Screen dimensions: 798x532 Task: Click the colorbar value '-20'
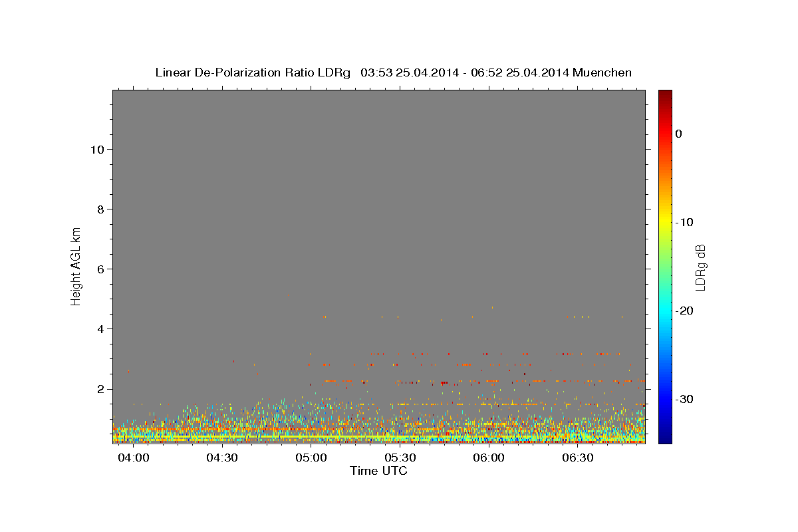click(x=685, y=311)
